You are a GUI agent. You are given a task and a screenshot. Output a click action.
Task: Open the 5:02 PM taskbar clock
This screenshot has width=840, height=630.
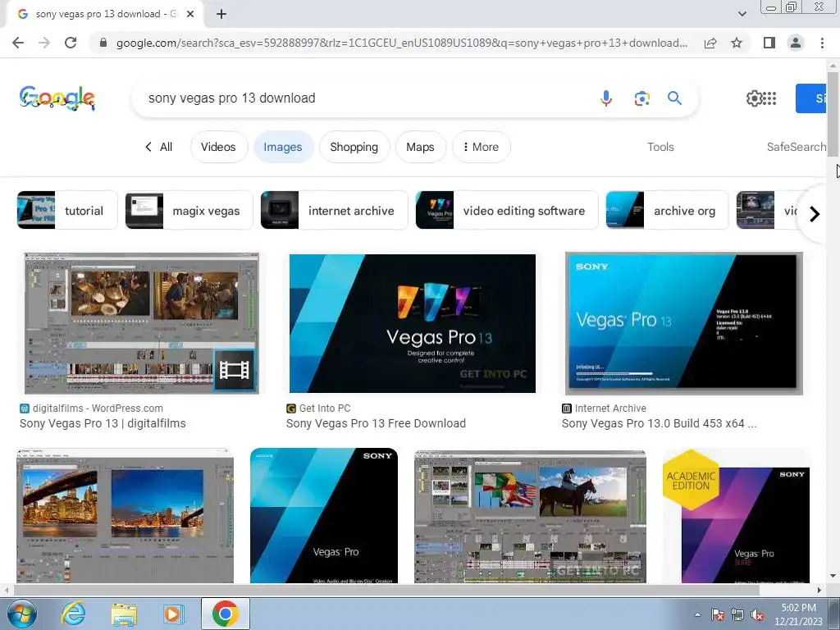pos(798,614)
